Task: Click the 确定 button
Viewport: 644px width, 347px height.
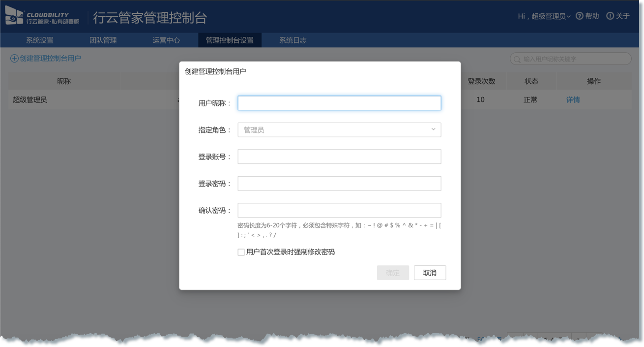Action: pos(393,273)
